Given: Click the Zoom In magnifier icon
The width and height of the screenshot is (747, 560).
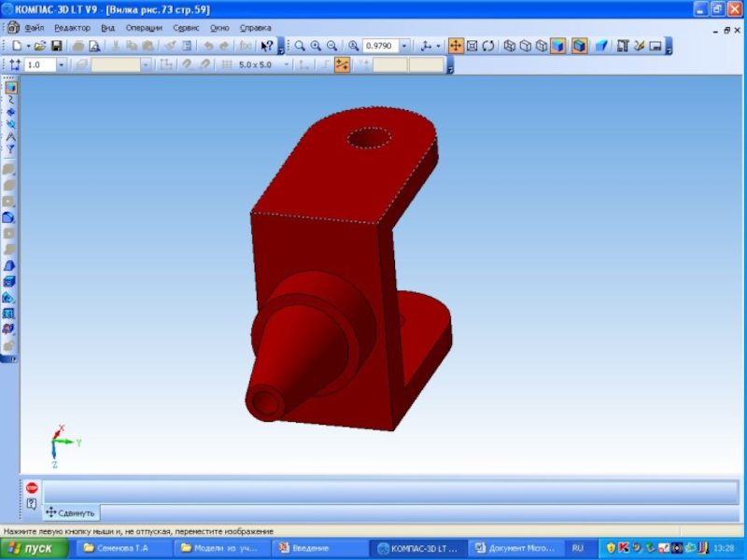Looking at the screenshot, I should click(x=316, y=46).
